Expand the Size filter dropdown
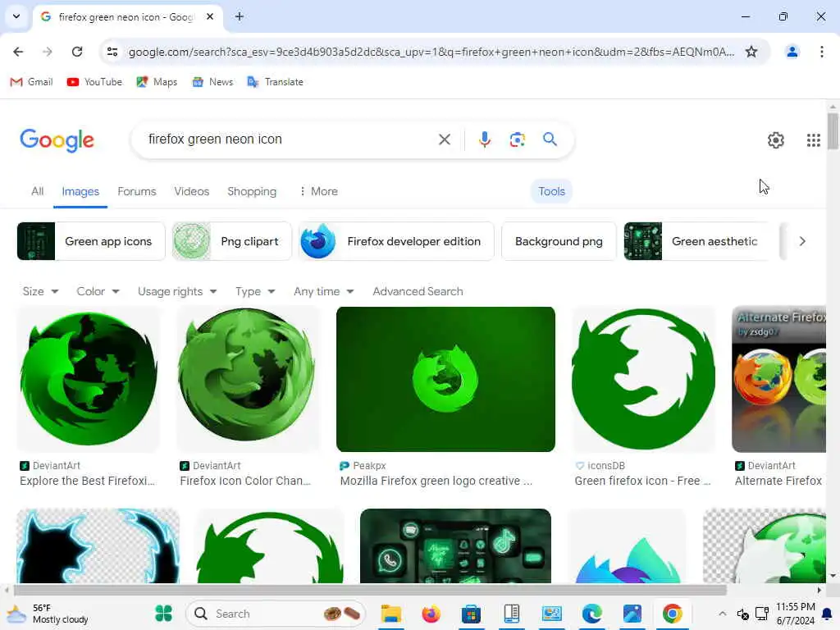840x630 pixels. coord(40,291)
